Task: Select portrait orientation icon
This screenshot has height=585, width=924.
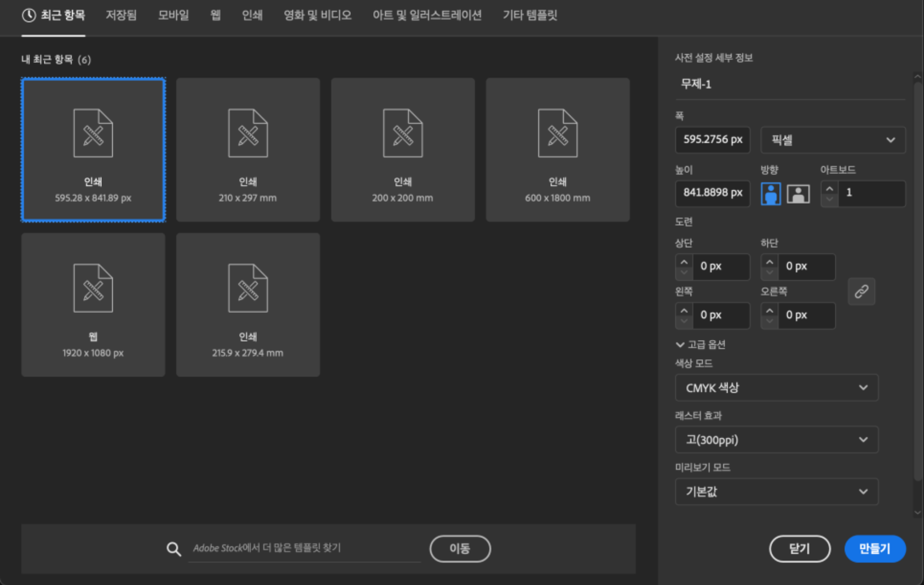Action: pos(771,194)
